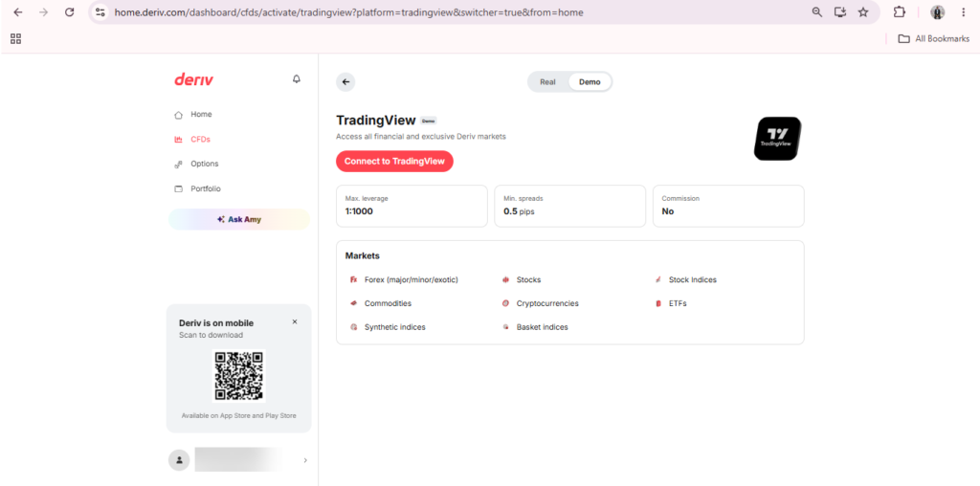Click the Deriv logo

tap(193, 79)
